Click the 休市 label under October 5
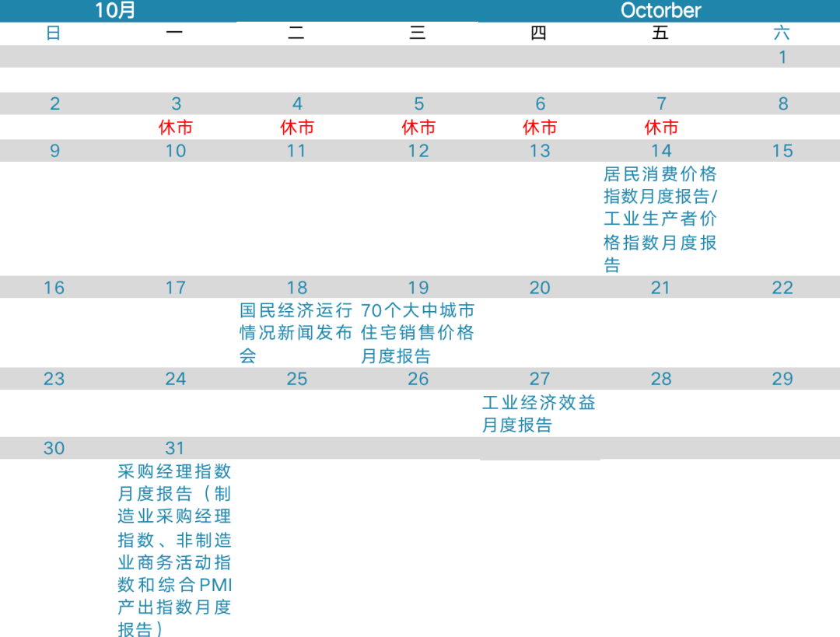The width and height of the screenshot is (840, 637). pyautogui.click(x=418, y=128)
